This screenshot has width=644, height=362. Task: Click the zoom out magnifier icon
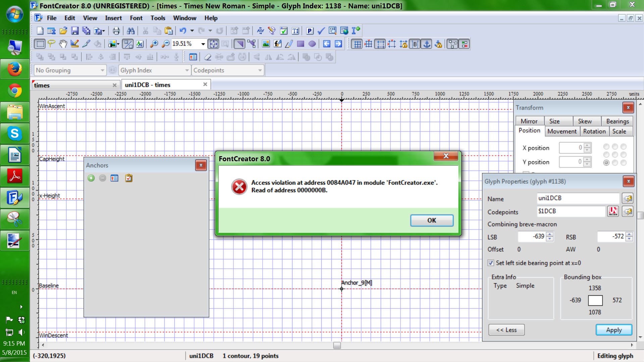click(165, 44)
